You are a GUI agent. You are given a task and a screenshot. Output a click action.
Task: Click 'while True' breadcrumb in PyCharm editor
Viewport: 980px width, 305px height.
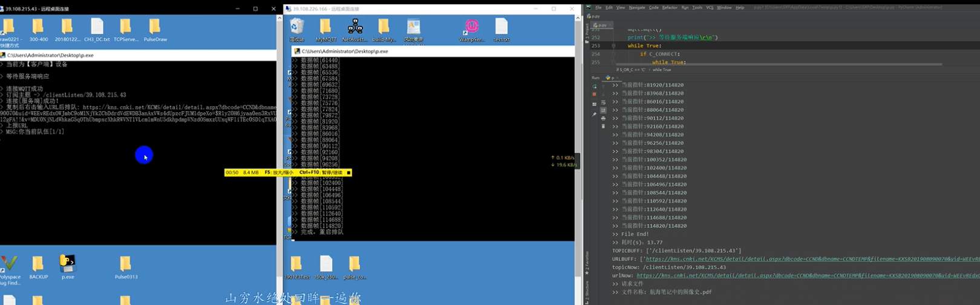662,70
